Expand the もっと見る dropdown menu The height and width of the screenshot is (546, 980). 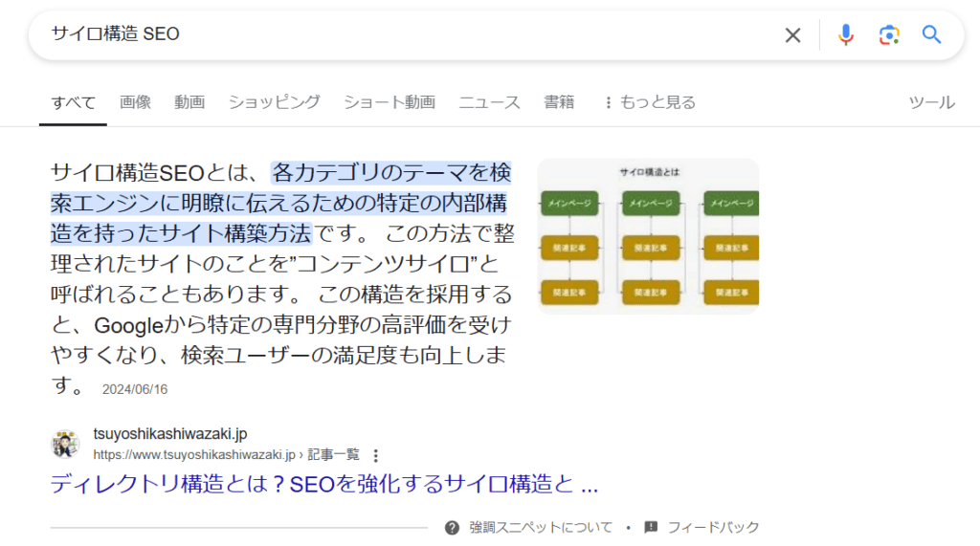[x=648, y=102]
